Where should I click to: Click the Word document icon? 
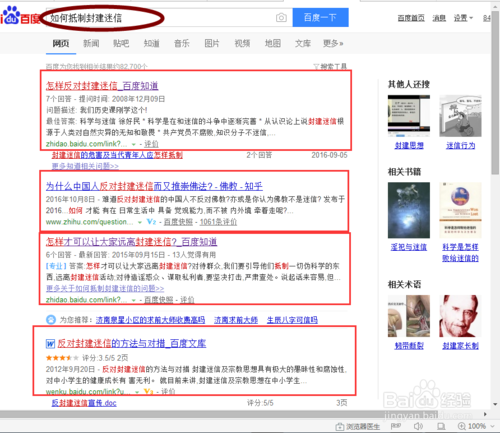50,343
